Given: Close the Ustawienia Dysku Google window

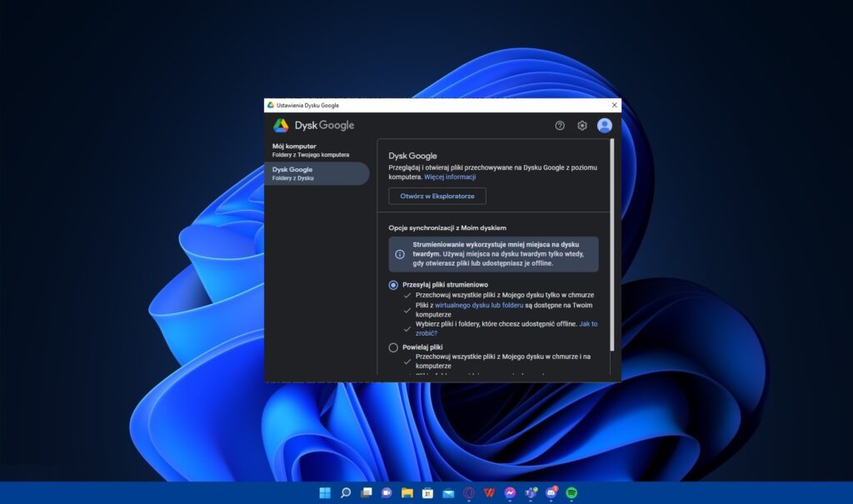Looking at the screenshot, I should (614, 105).
